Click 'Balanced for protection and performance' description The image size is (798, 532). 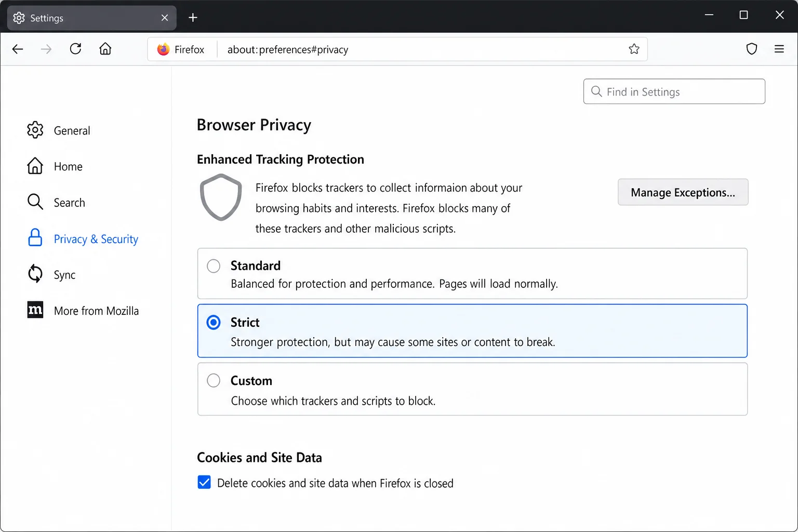tap(394, 284)
